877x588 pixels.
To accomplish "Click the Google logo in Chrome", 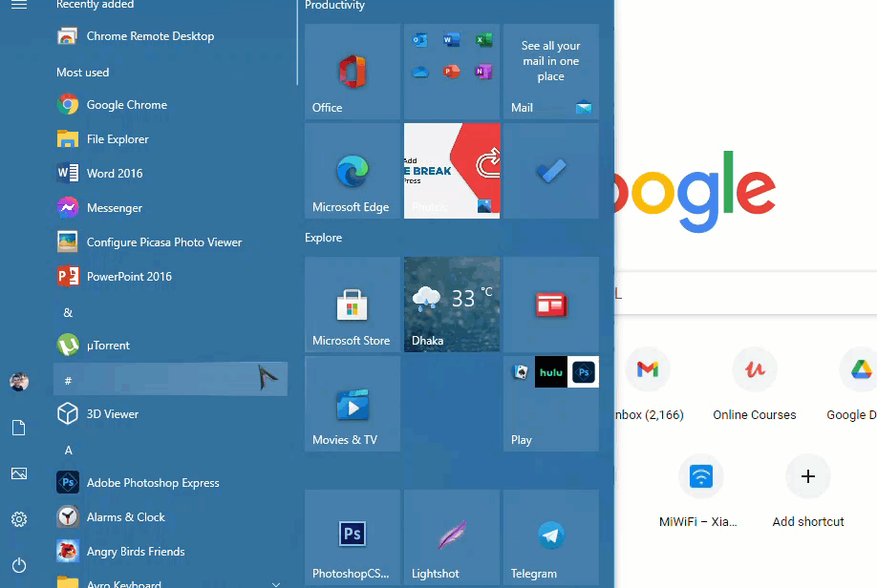I will pyautogui.click(x=695, y=190).
